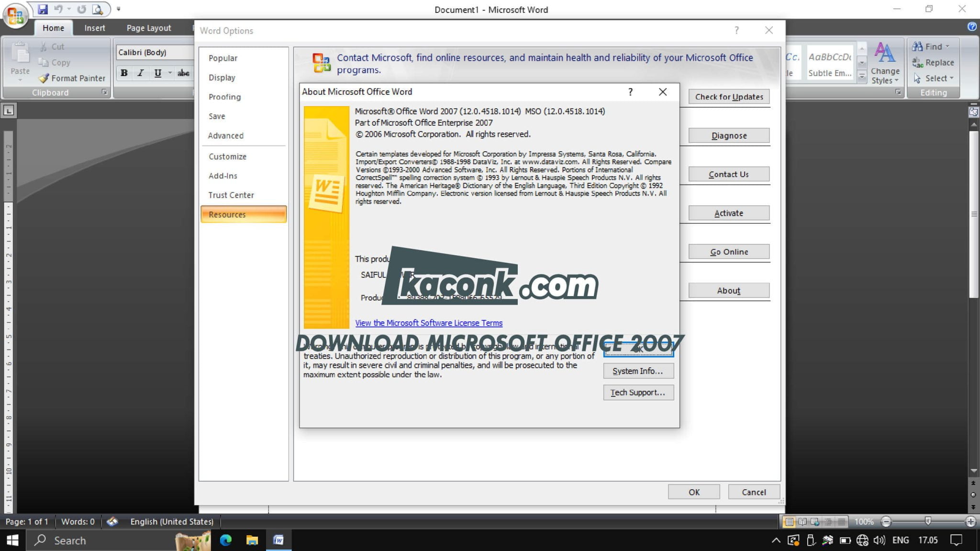This screenshot has height=551, width=980.
Task: Toggle strikethrough formatting
Action: (x=183, y=73)
